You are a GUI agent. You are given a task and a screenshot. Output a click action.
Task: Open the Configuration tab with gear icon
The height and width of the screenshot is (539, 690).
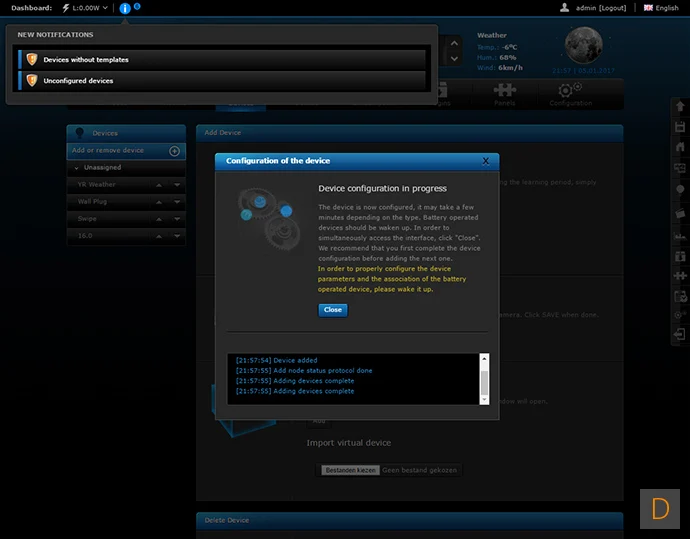pos(570,94)
